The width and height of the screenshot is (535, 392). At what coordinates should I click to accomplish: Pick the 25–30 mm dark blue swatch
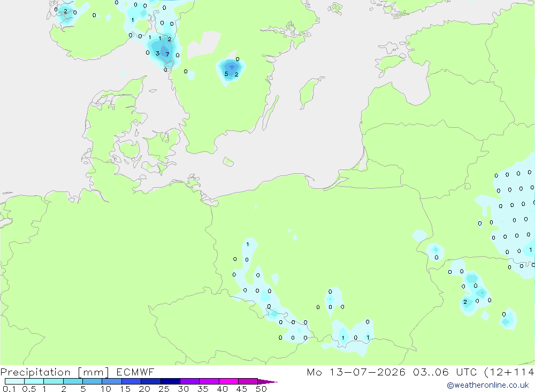(170, 381)
